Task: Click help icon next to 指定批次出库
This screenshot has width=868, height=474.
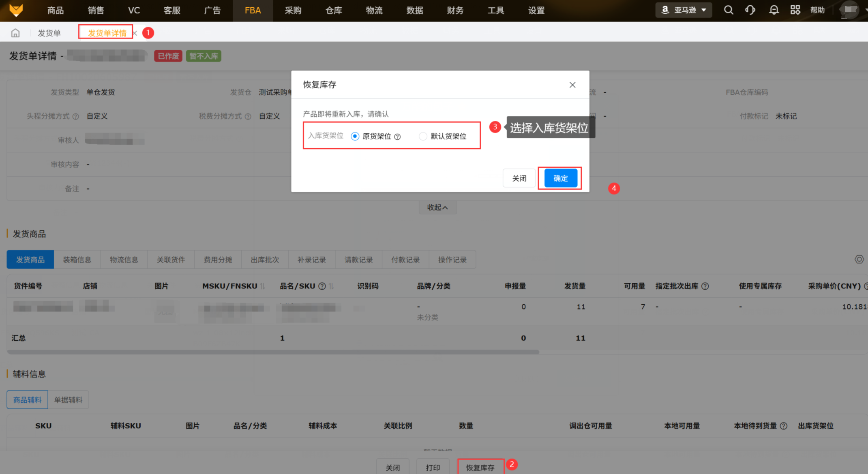Action: [705, 286]
